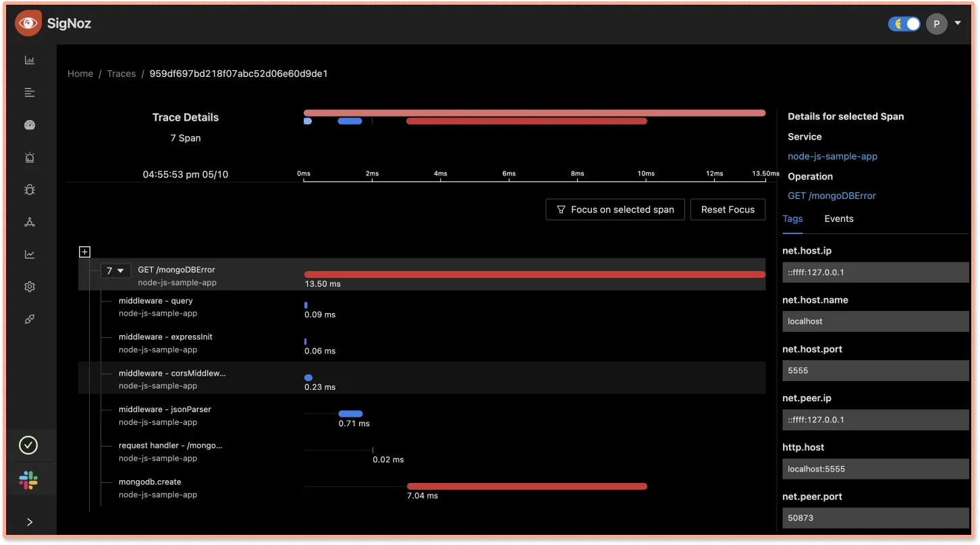Click the 13.50 ms red span bar
The image size is (980, 545).
[x=535, y=275]
